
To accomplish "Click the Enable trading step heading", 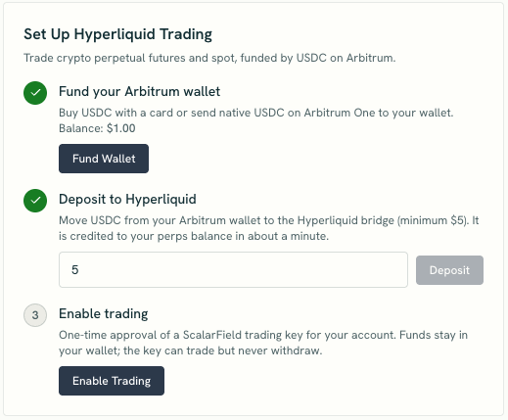I will tap(104, 314).
